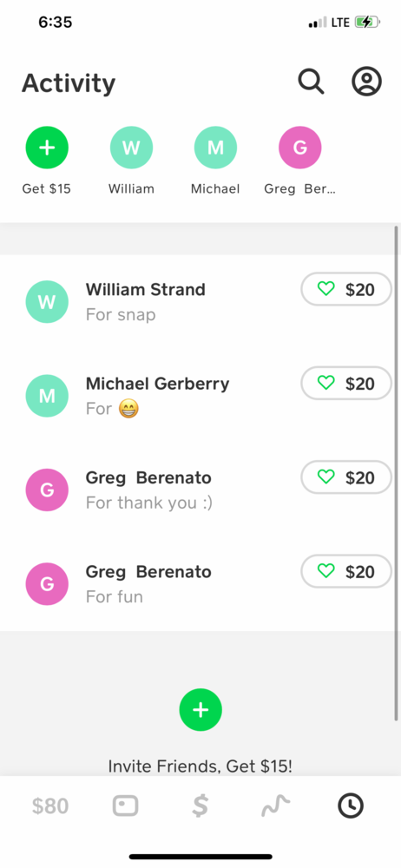Tap the green plus above Invite Friends
The image size is (401, 868).
point(200,710)
